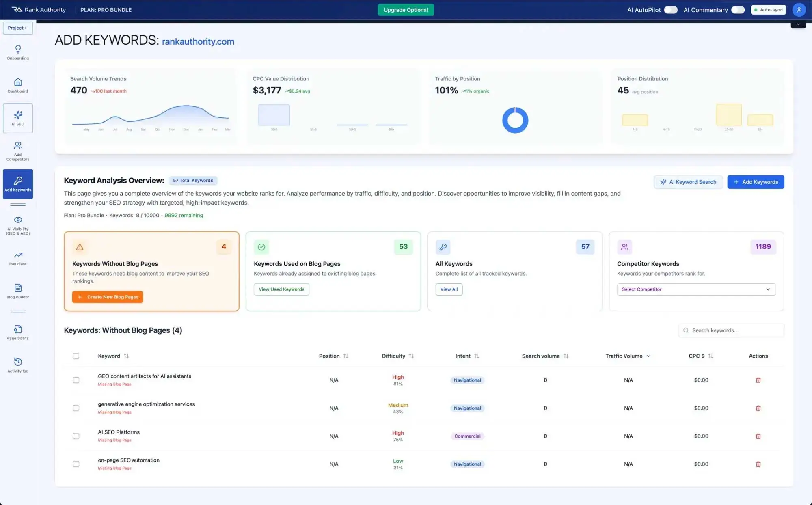Open Select Competitor dropdown

(696, 289)
